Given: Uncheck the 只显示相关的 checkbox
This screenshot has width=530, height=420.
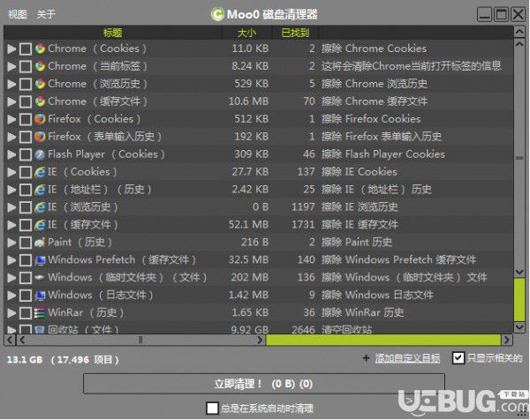Looking at the screenshot, I should point(458,358).
